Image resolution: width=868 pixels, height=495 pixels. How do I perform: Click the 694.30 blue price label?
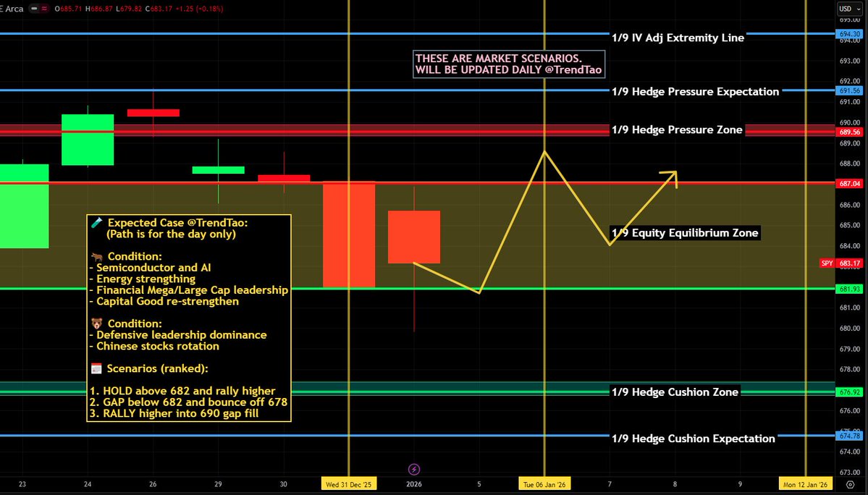coord(849,34)
